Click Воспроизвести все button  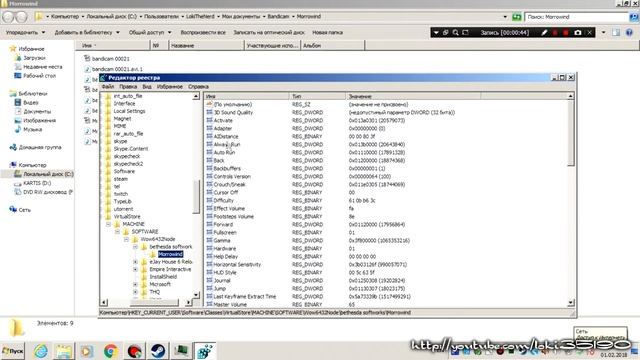pos(203,32)
